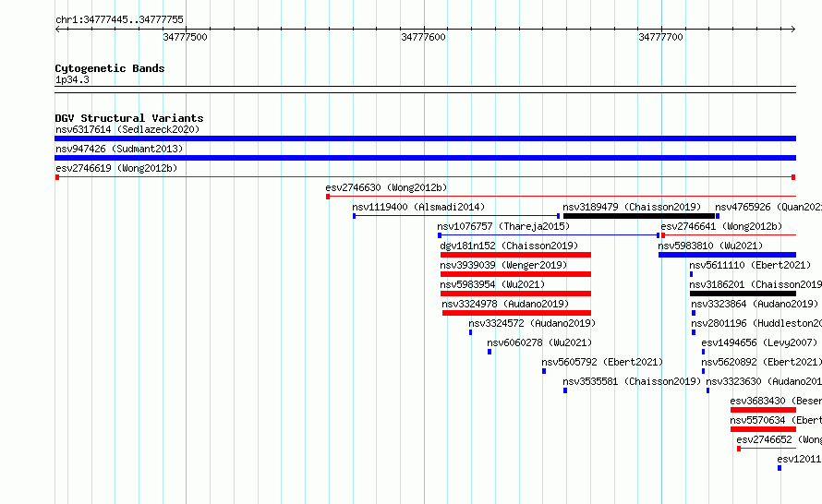Click red bar under nsv3939039
This screenshot has width=822, height=504.
516,274
